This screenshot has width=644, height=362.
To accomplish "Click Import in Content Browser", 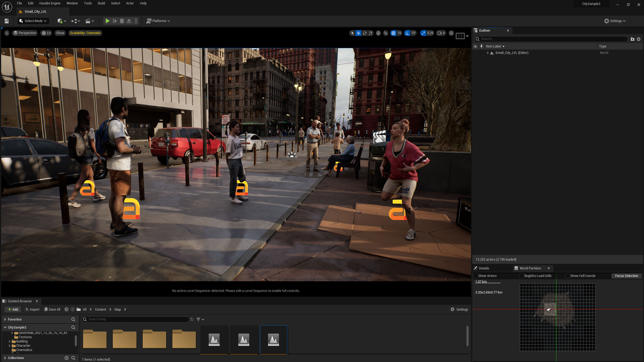I will coord(32,309).
